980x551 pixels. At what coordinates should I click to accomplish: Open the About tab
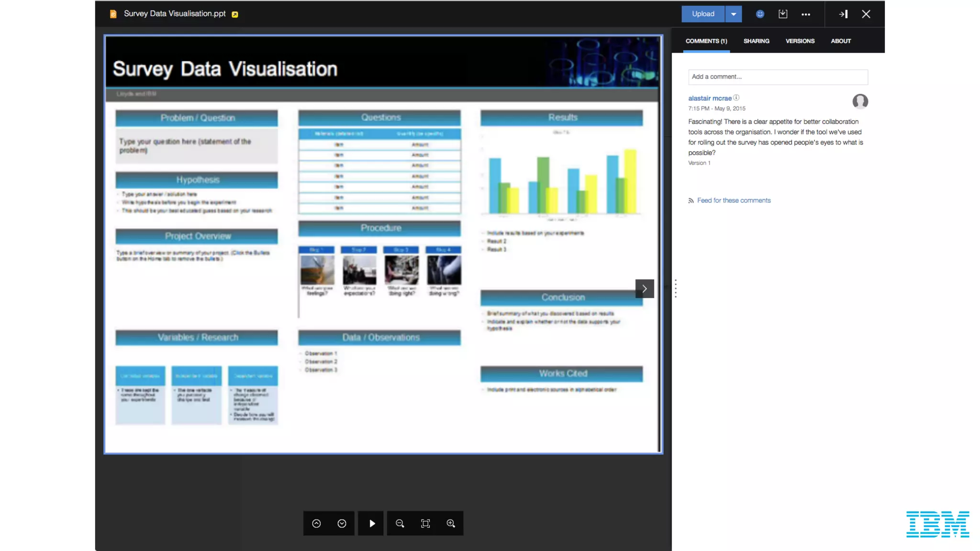(840, 41)
